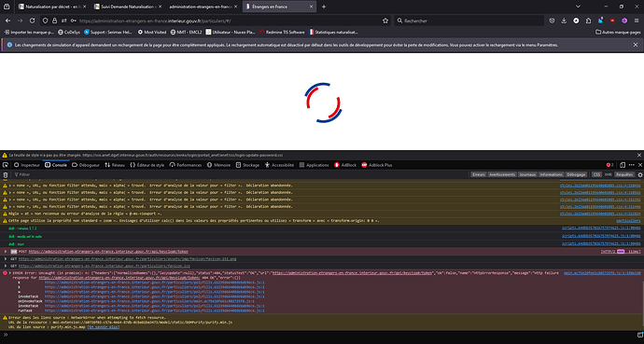644x344 pixels.
Task: Click main.js source link of error
Action: 602,272
